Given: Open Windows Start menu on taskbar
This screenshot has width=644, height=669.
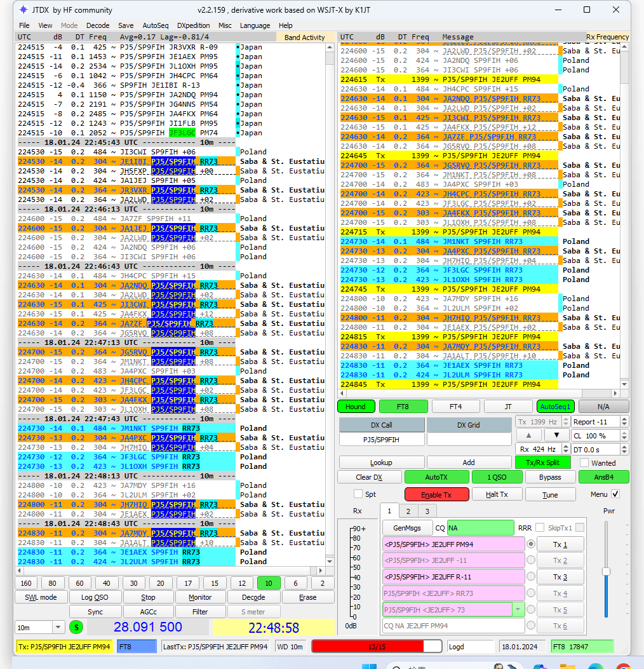Looking at the screenshot, I should [368, 666].
